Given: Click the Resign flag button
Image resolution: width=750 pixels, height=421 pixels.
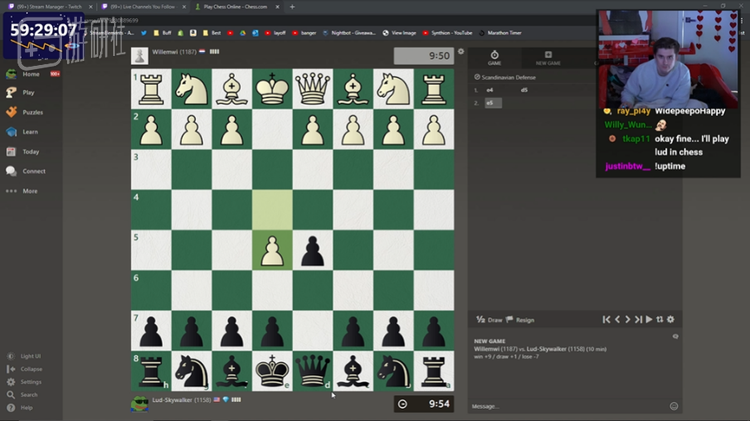Looking at the screenshot, I should click(x=520, y=320).
